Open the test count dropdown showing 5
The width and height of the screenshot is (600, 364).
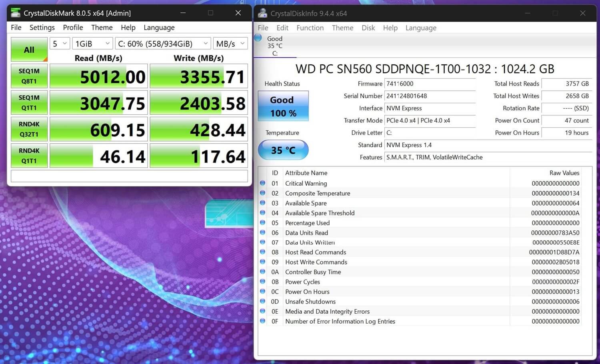tap(60, 44)
